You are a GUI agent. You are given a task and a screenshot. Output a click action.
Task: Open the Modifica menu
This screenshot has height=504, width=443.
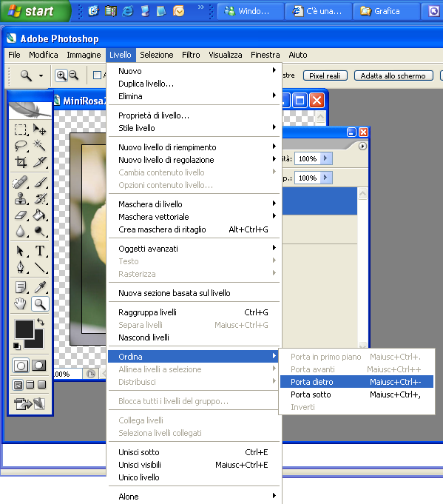pos(44,55)
